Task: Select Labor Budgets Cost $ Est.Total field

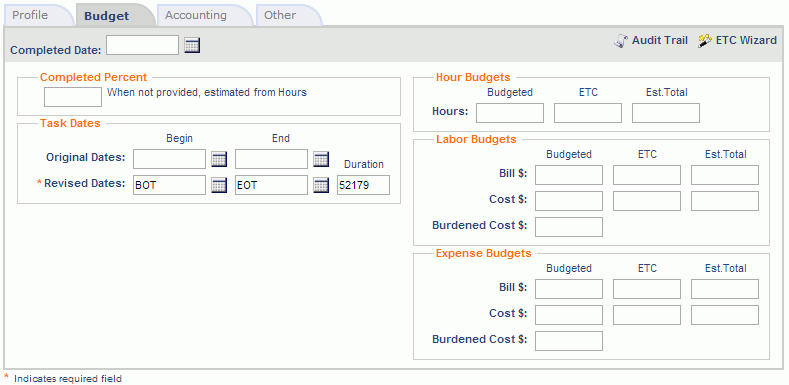Action: (725, 201)
